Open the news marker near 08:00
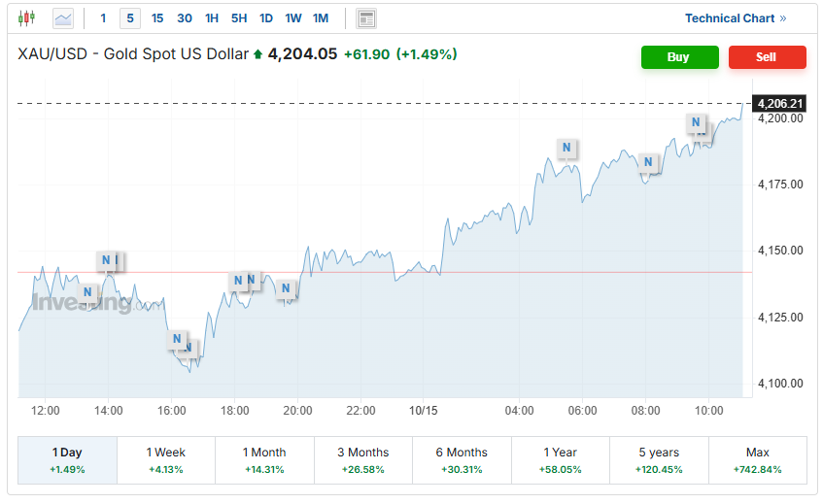Image resolution: width=823 pixels, height=504 pixels. pos(648,161)
